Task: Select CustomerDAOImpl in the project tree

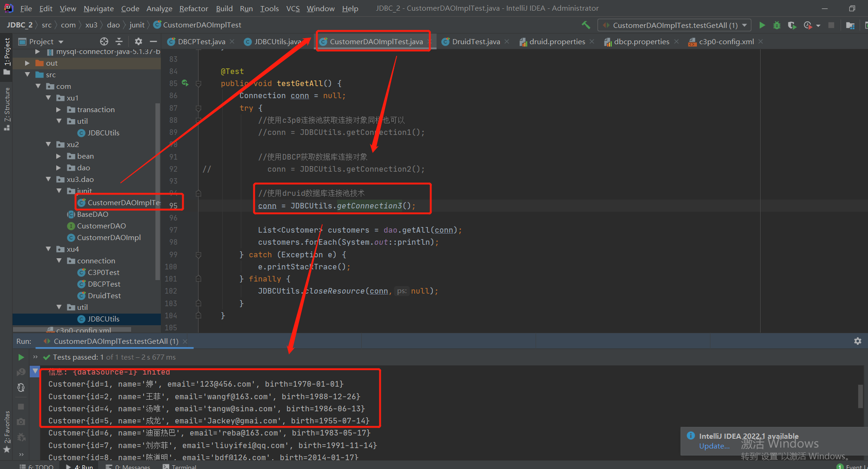Action: coord(109,237)
